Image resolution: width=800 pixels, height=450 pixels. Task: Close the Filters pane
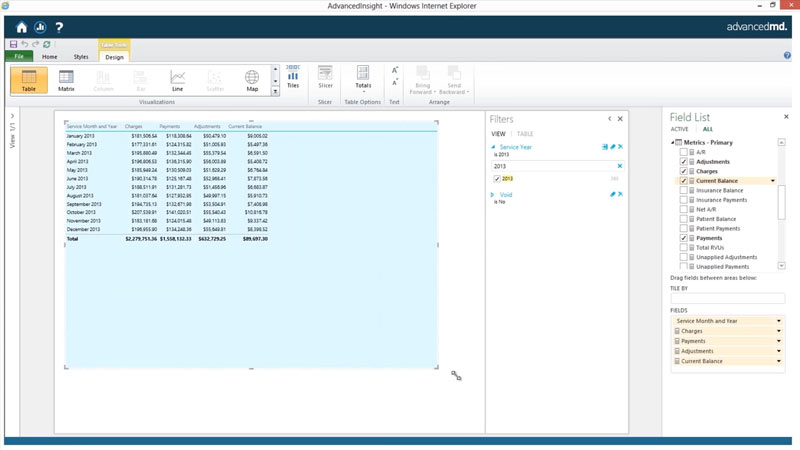click(620, 119)
